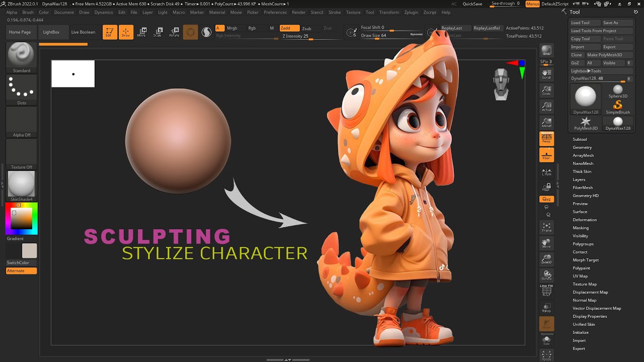The height and width of the screenshot is (362, 644).
Task: Select the SimpleBrush tool icon
Action: [x=618, y=106]
